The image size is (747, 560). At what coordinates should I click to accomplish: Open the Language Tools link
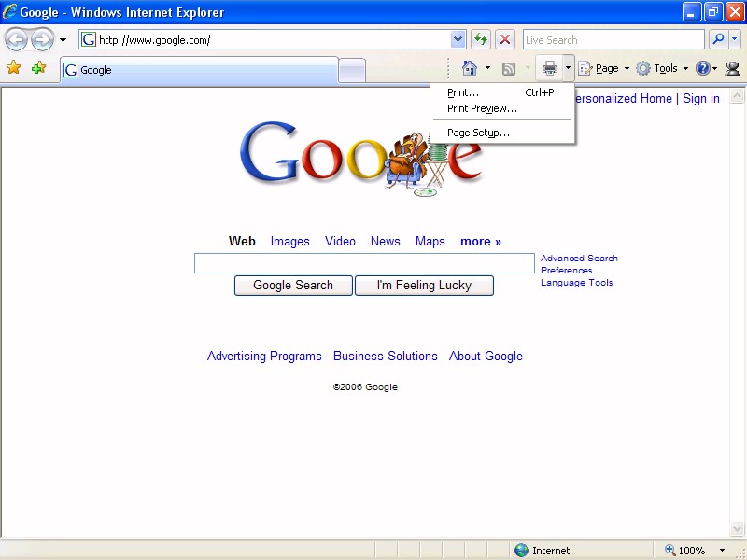click(576, 283)
